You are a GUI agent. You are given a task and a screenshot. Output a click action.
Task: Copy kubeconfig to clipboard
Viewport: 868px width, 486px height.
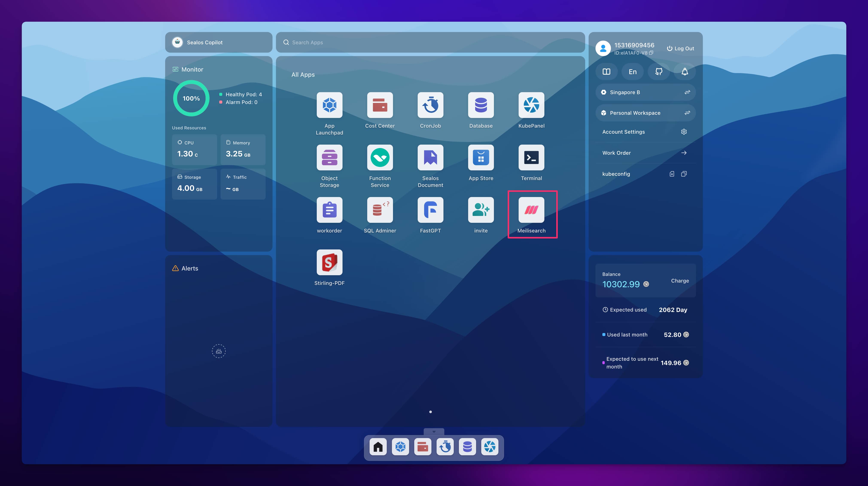pyautogui.click(x=684, y=174)
